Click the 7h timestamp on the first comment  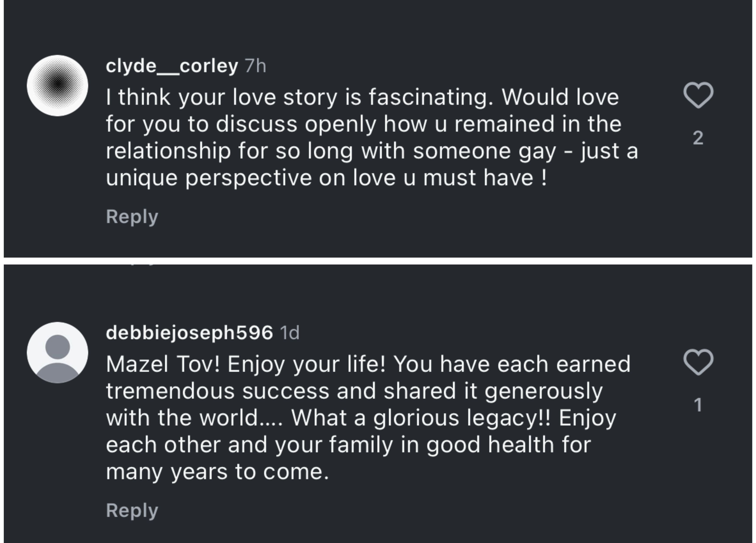tap(255, 66)
